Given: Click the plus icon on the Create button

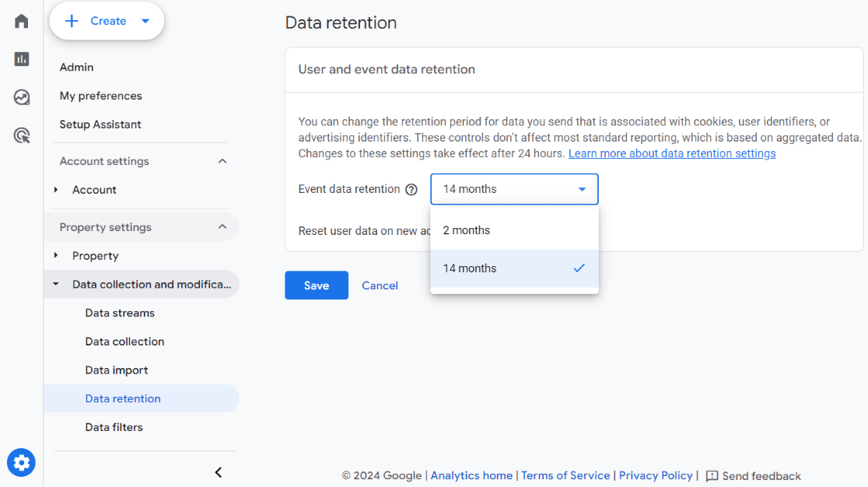Looking at the screenshot, I should point(71,21).
